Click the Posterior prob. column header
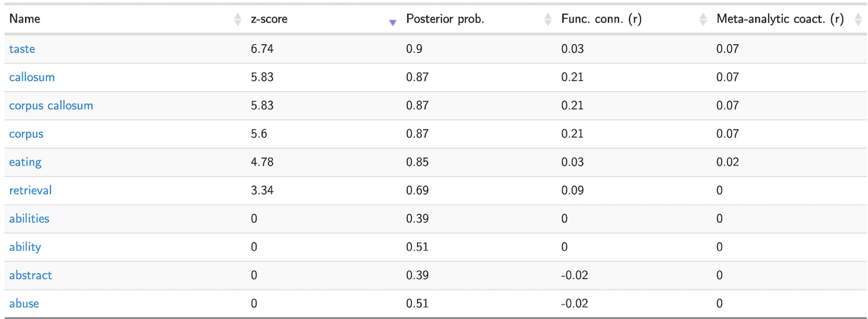The width and height of the screenshot is (868, 319). (445, 19)
